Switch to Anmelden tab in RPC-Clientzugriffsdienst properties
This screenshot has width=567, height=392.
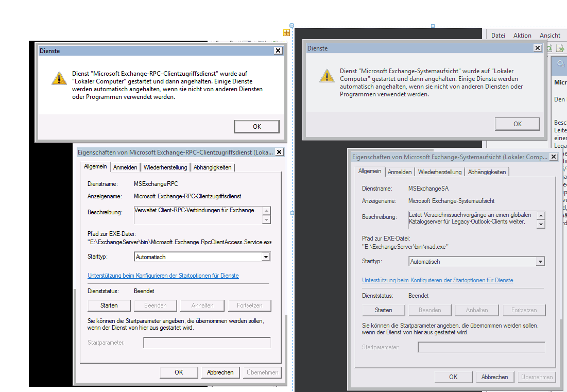pyautogui.click(x=125, y=167)
